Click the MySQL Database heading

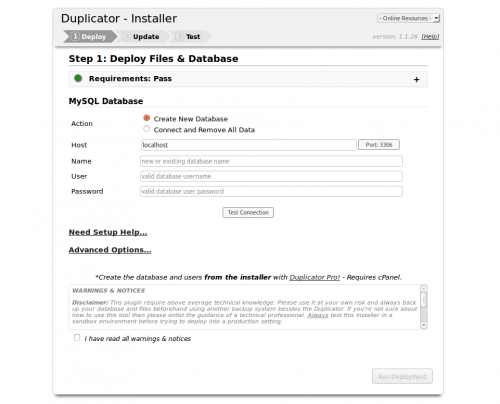106,101
